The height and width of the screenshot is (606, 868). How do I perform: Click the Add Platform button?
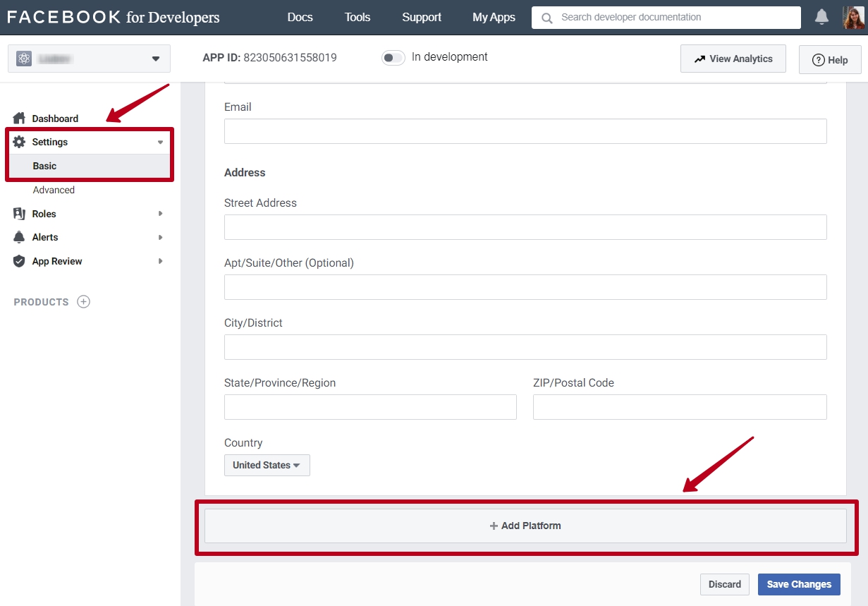pyautogui.click(x=525, y=526)
